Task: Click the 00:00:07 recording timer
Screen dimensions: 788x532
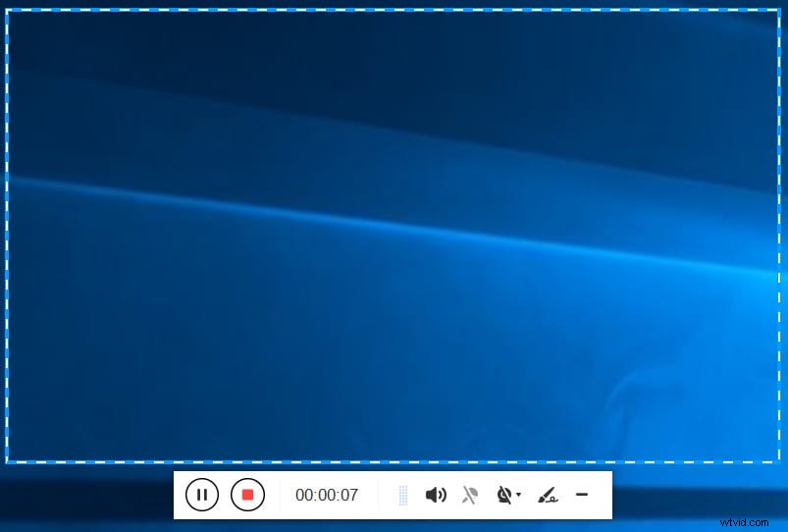Action: pos(327,495)
